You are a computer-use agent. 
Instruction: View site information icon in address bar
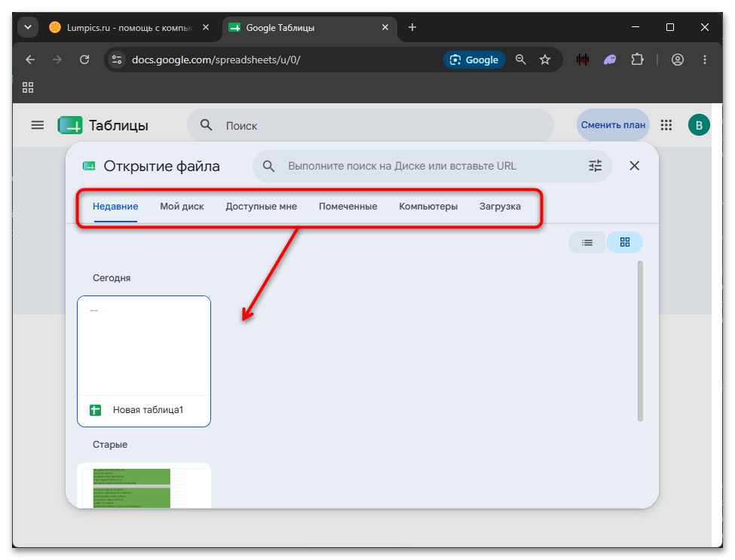pos(116,60)
